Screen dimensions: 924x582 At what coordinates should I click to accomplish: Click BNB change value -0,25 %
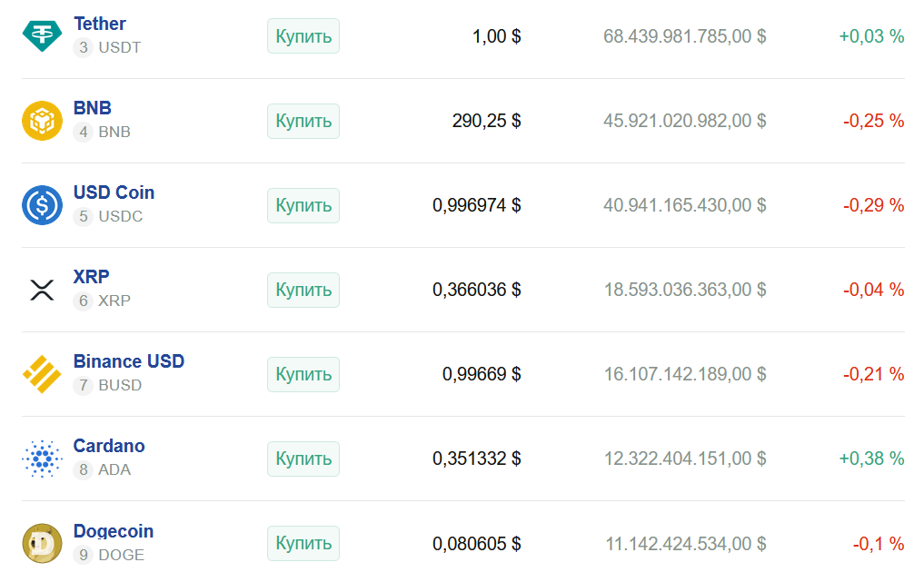click(x=873, y=121)
